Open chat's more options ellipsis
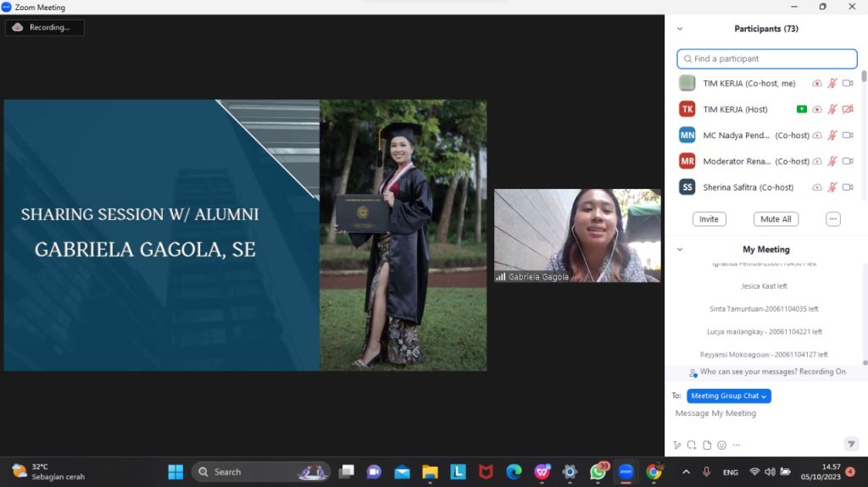The width and height of the screenshot is (868, 487). coord(737,445)
